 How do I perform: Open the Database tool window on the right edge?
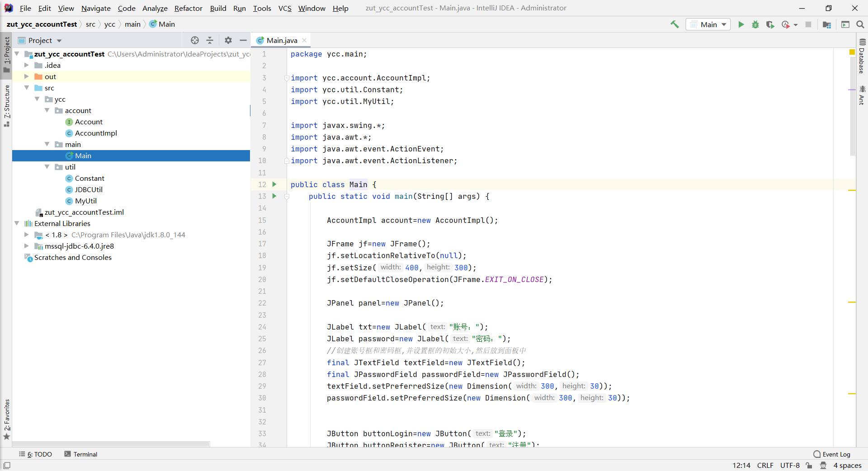click(x=862, y=56)
